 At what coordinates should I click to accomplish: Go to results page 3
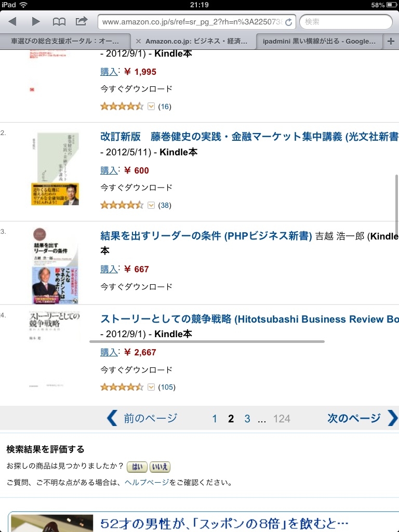point(247,419)
